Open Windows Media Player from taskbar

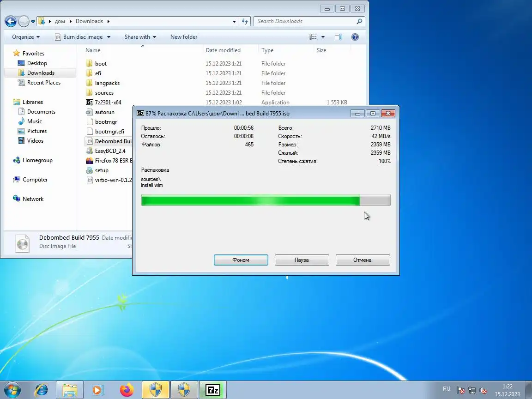click(98, 390)
